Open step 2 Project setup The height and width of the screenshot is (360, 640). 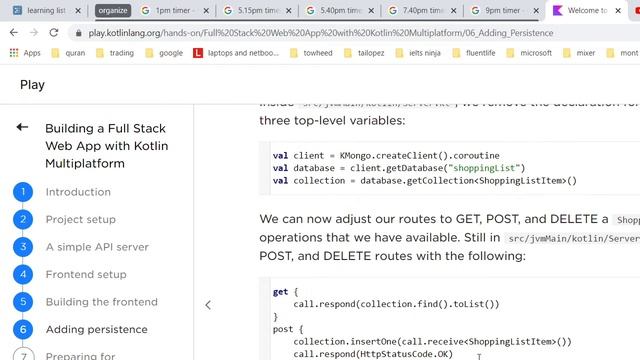80,220
